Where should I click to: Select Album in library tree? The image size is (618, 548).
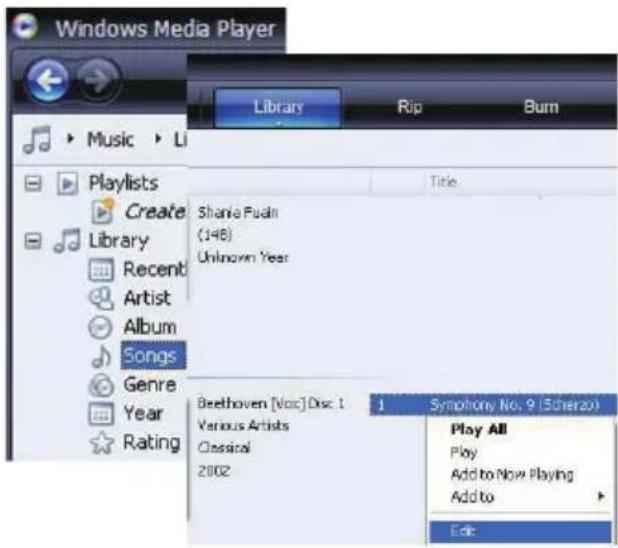click(150, 327)
